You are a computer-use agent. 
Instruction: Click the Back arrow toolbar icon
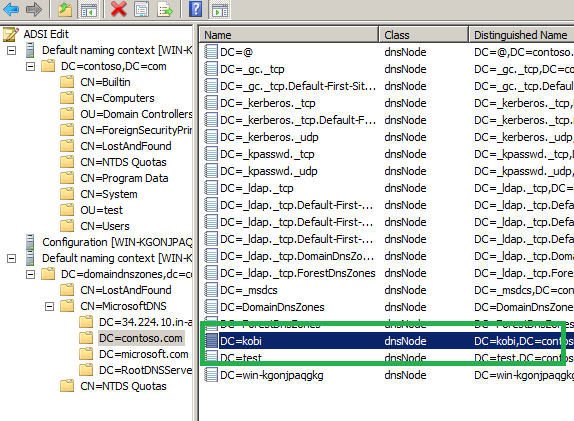point(11,9)
